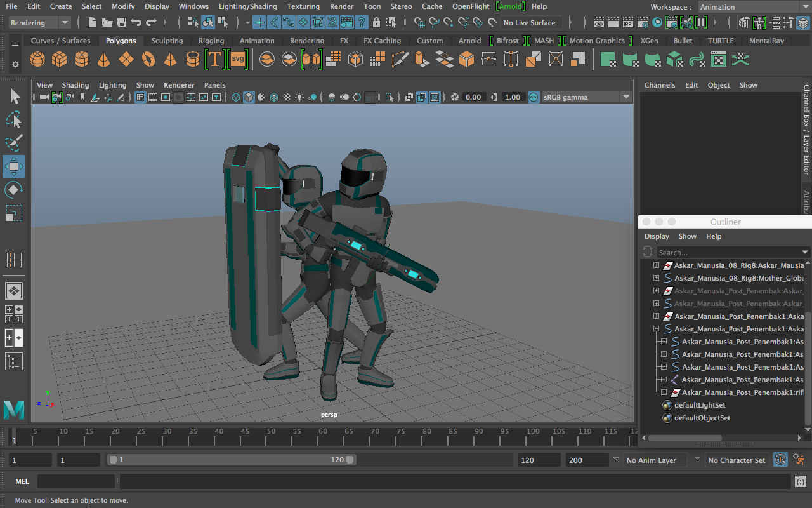The image size is (812, 508).
Task: Choose the arrow Select tool
Action: point(14,97)
